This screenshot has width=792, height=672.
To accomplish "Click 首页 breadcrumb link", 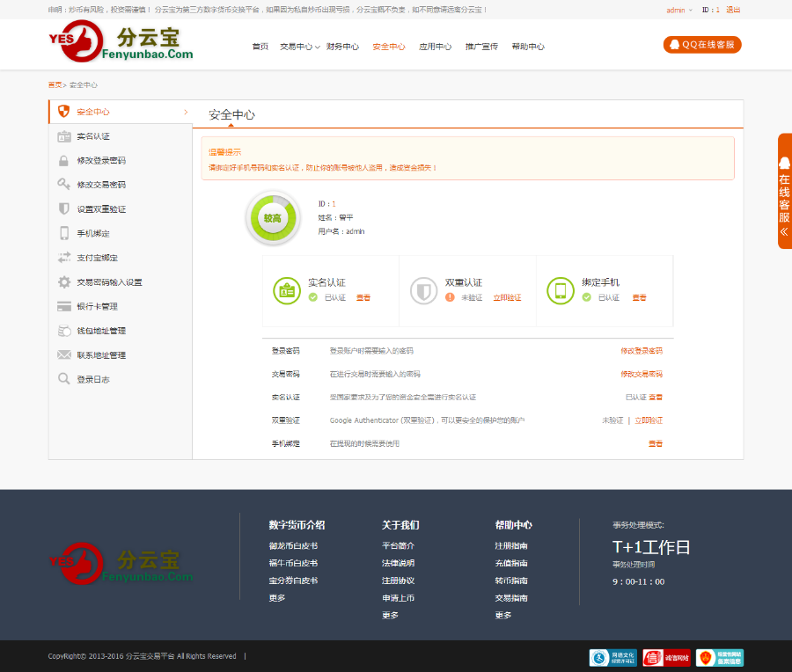I will click(x=55, y=84).
